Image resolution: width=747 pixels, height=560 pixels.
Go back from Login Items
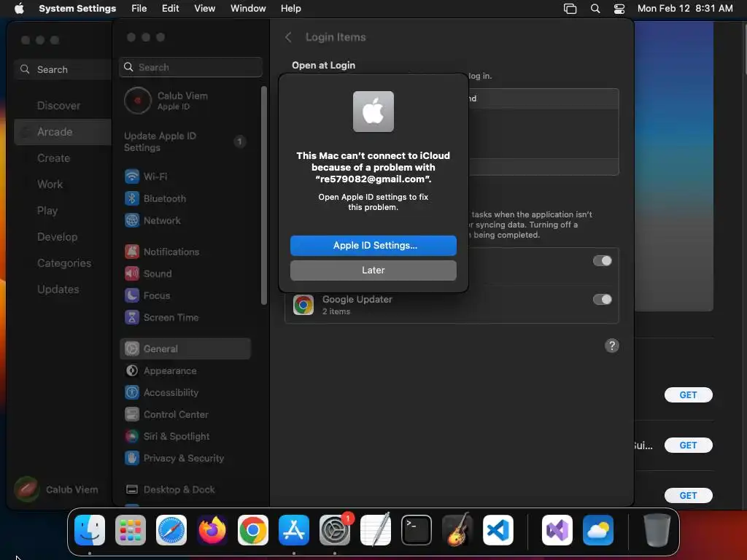click(x=288, y=37)
